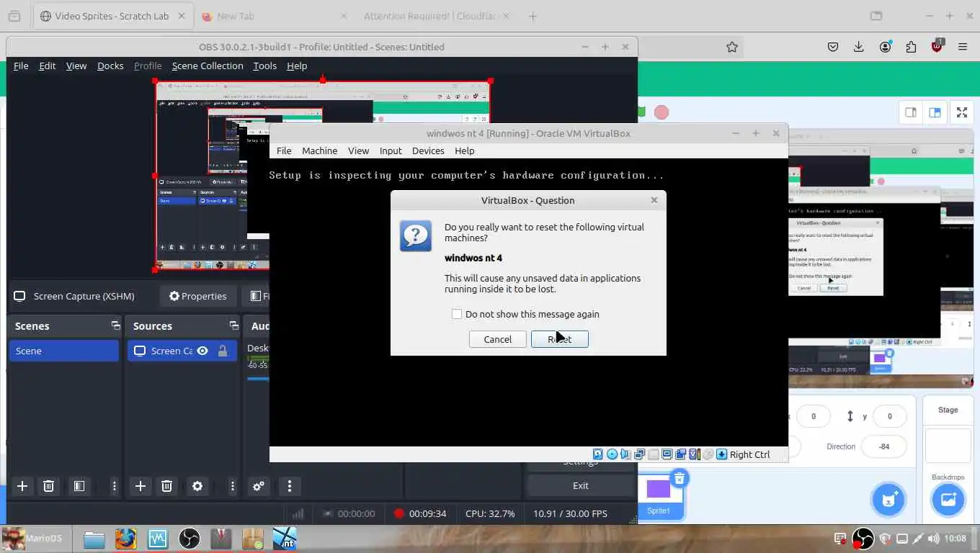Click VirtualBox optical drive status icon
980x553 pixels.
612,454
